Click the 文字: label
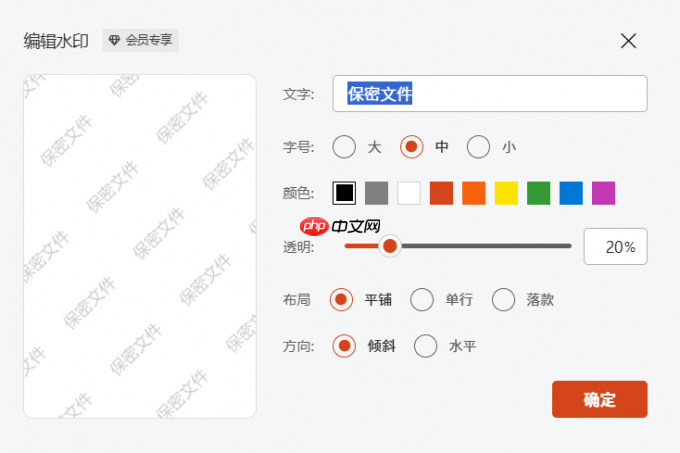The width and height of the screenshot is (680, 453). coord(298,94)
